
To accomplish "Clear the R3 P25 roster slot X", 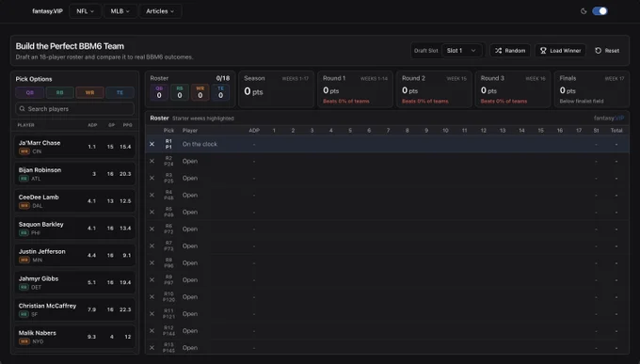I will tap(152, 178).
